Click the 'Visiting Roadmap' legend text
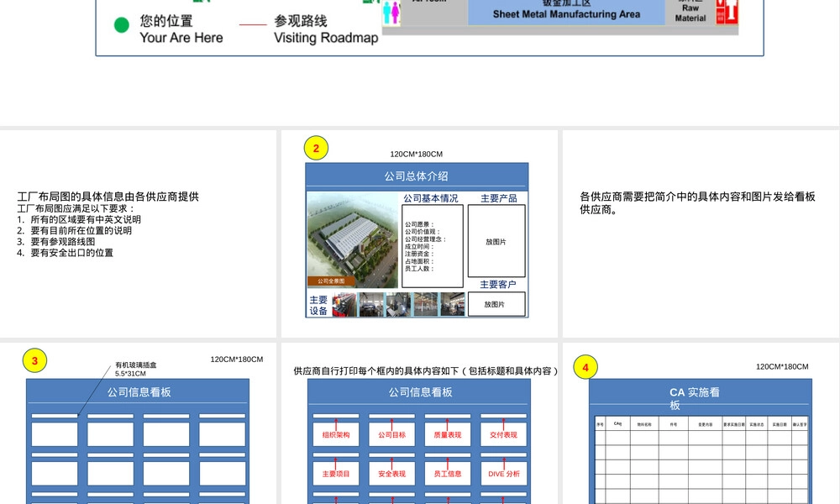The height and width of the screenshot is (504, 840). tap(326, 38)
